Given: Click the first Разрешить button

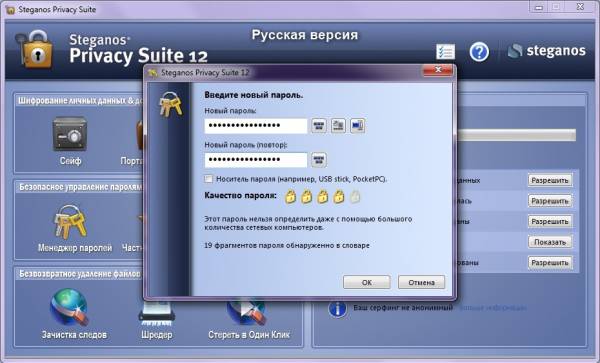Looking at the screenshot, I should pos(550,180).
